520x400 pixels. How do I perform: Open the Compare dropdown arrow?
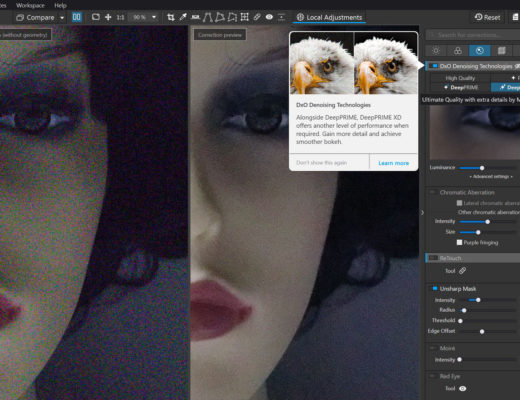tap(62, 17)
